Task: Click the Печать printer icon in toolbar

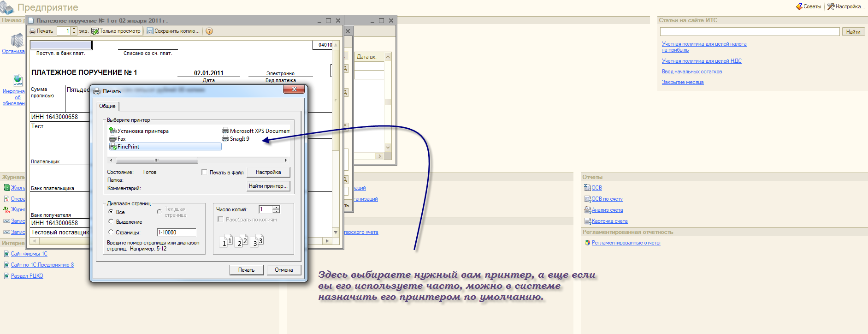Action: 33,31
